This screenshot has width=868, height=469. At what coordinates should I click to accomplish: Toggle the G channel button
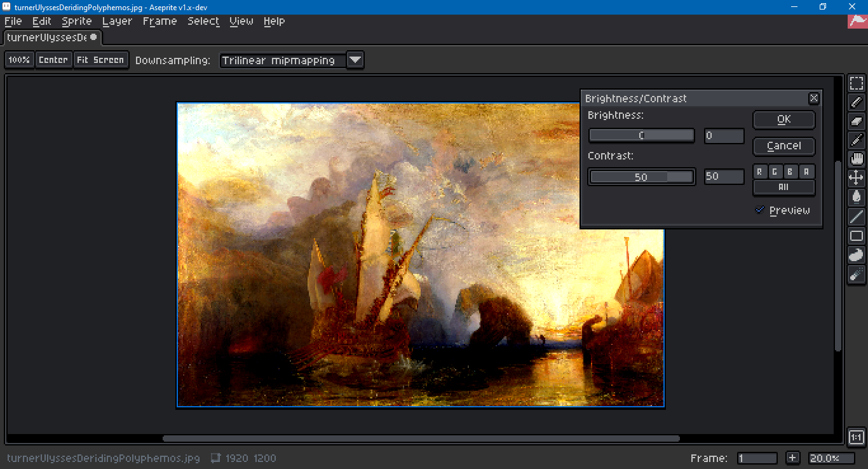(x=775, y=172)
